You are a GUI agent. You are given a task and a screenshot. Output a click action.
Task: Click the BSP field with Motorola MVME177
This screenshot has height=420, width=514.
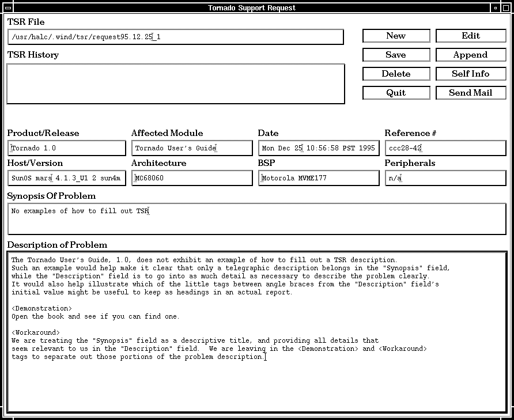point(319,178)
